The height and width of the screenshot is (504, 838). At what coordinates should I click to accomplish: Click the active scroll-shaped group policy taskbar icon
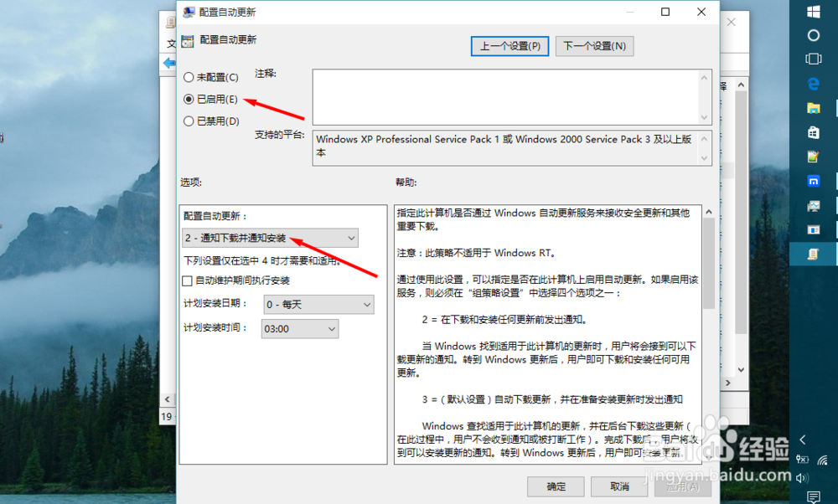pos(814,255)
